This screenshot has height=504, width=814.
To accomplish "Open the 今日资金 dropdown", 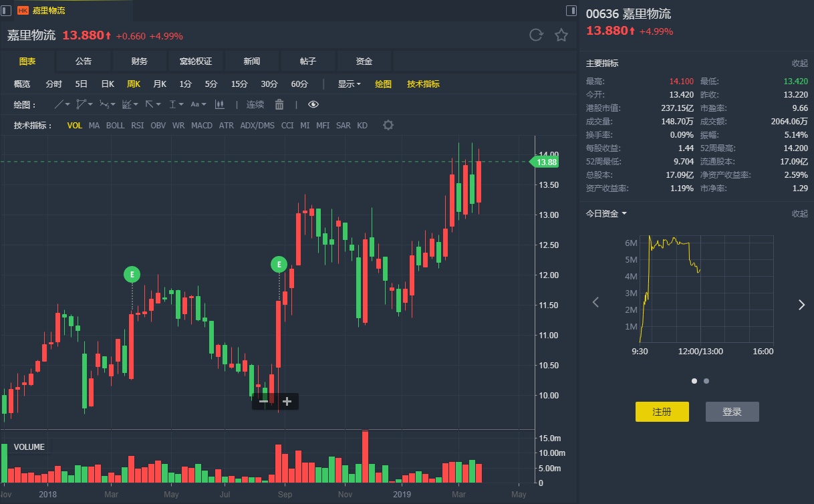I will pyautogui.click(x=606, y=213).
